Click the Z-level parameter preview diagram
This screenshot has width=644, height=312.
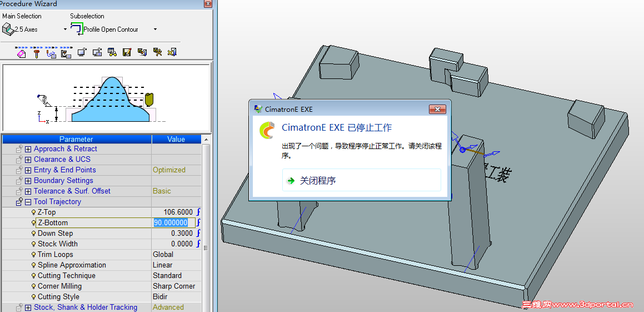tap(106, 98)
